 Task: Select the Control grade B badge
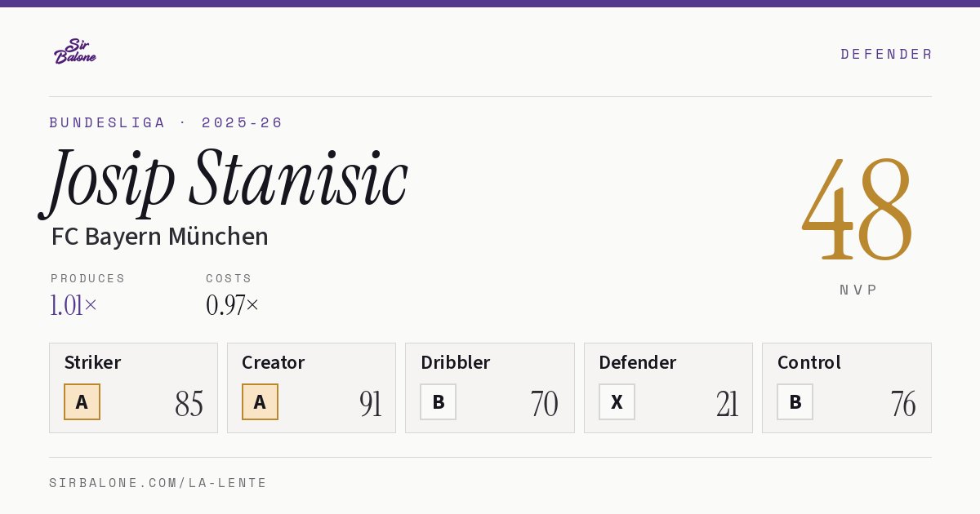(x=795, y=402)
